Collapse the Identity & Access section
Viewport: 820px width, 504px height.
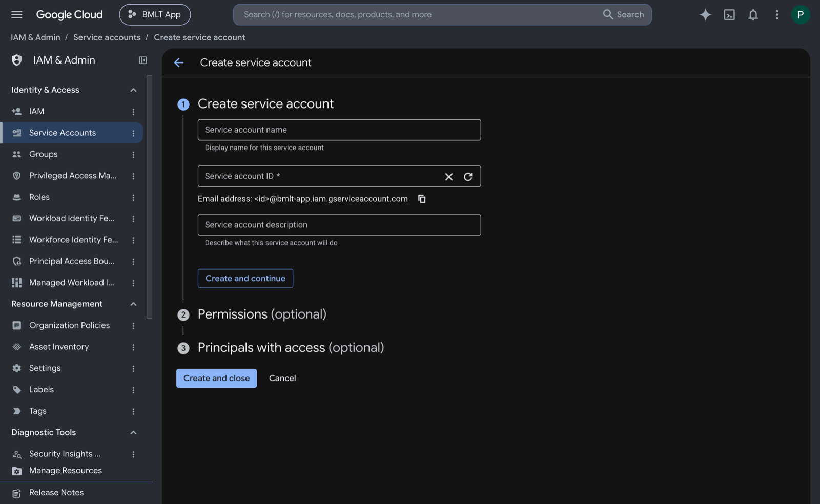pyautogui.click(x=133, y=90)
